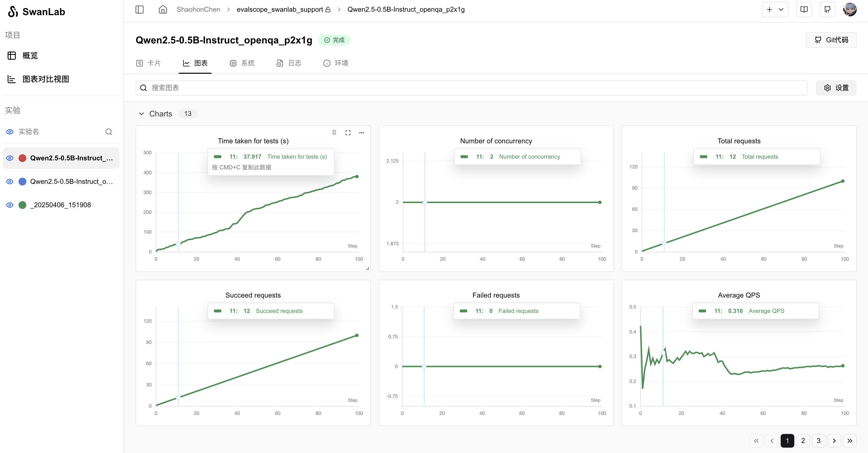Switch to the 系统 tab
868x453 pixels.
tap(242, 63)
